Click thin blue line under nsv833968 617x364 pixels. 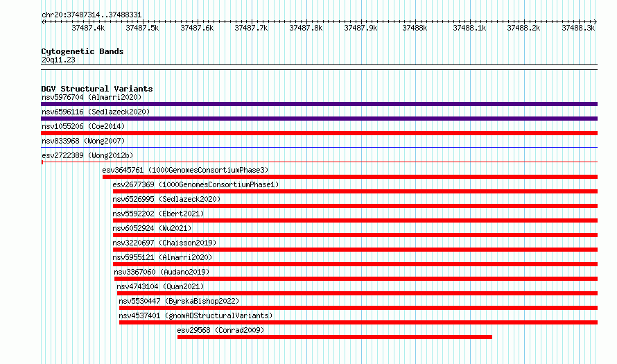point(319,148)
